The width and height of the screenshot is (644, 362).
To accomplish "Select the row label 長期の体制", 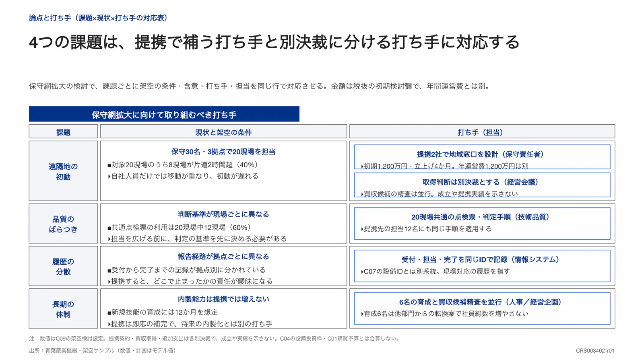I will pyautogui.click(x=63, y=309).
